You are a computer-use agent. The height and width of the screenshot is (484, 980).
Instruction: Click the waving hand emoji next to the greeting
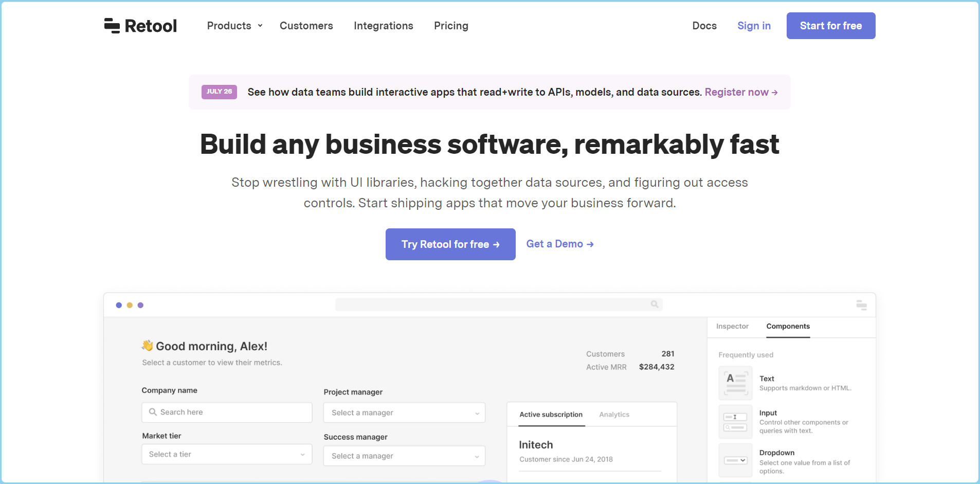(x=148, y=346)
